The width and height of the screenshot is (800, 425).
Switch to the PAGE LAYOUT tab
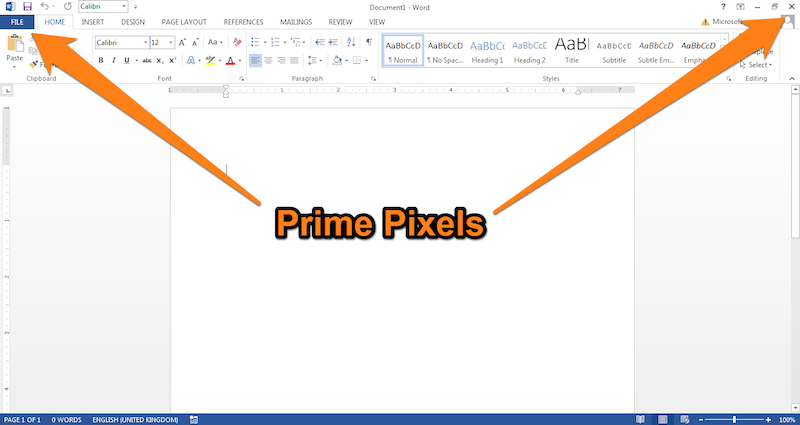pyautogui.click(x=184, y=21)
